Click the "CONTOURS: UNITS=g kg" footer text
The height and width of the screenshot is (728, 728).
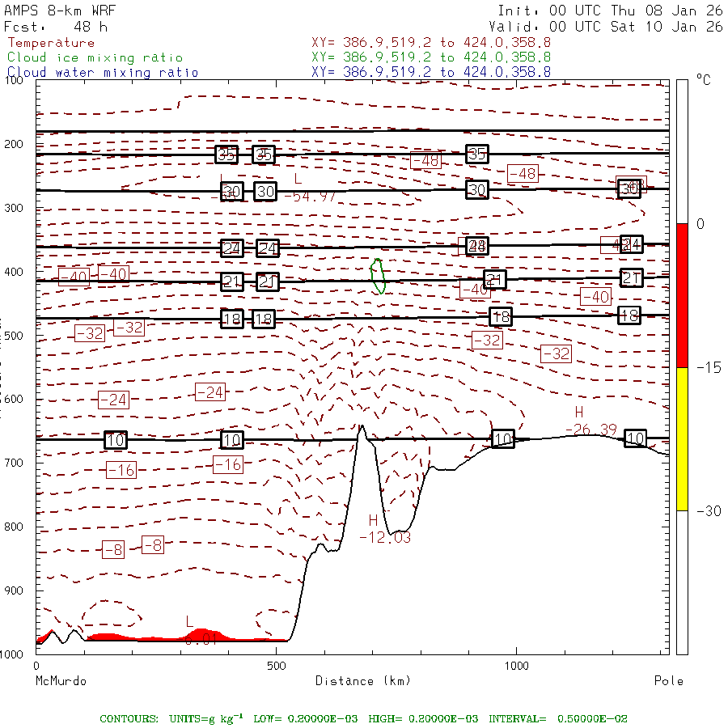click(x=171, y=719)
